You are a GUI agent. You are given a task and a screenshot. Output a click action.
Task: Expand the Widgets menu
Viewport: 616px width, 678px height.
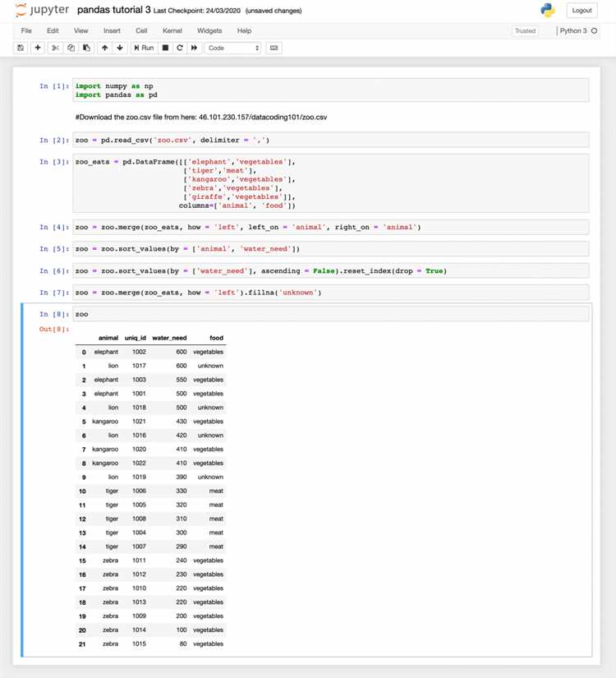point(209,30)
